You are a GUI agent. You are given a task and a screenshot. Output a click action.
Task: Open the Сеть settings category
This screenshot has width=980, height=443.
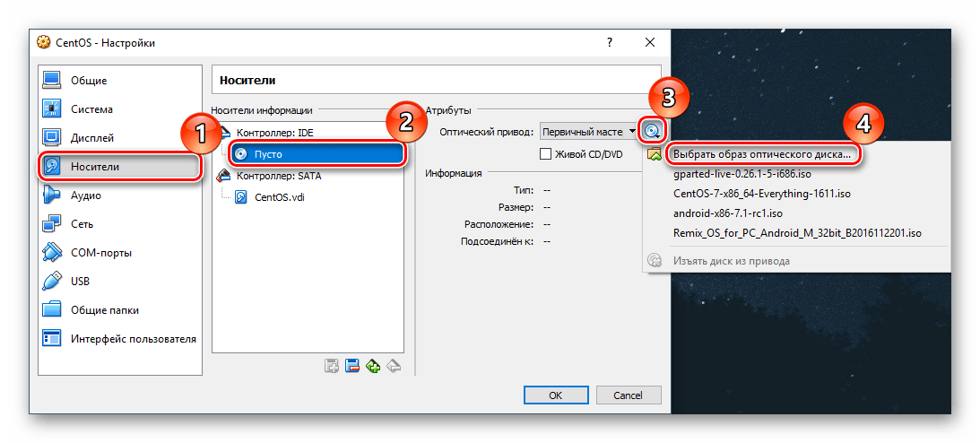(120, 224)
